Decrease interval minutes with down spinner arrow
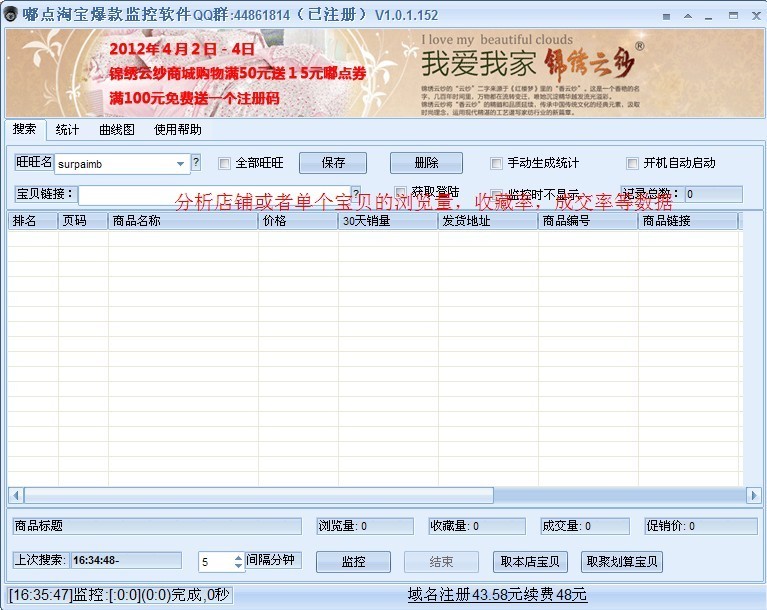 pos(238,566)
